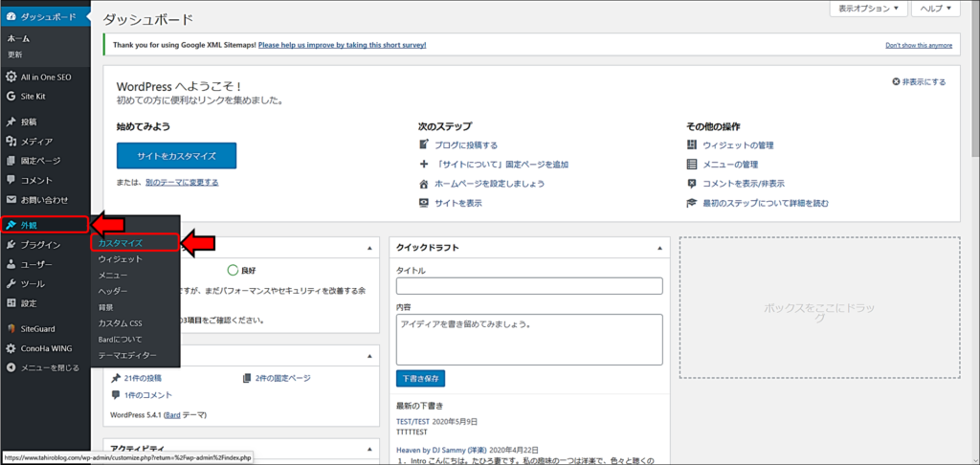The image size is (980, 465).
Task: Open the TEST/TEST draft link
Action: point(412,422)
